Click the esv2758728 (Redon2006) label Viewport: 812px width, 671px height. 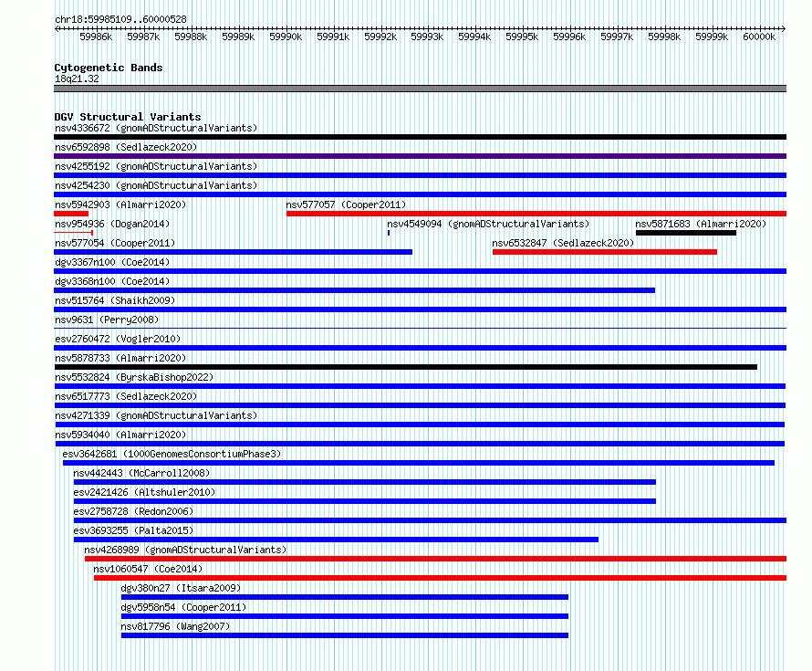pos(133,511)
